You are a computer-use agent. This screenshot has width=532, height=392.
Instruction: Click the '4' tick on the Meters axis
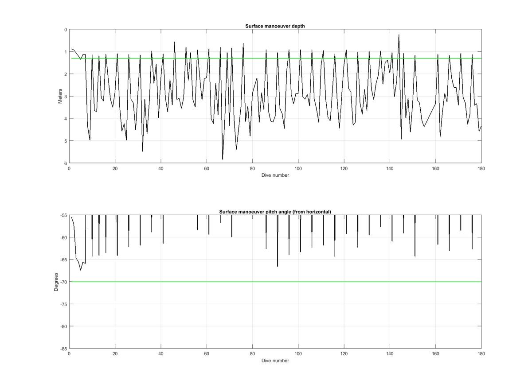(x=66, y=119)
